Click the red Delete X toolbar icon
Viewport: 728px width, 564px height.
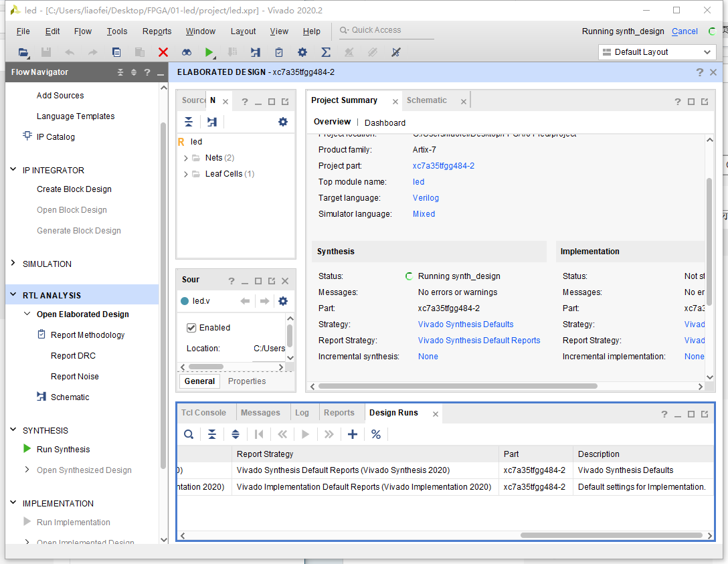click(163, 52)
